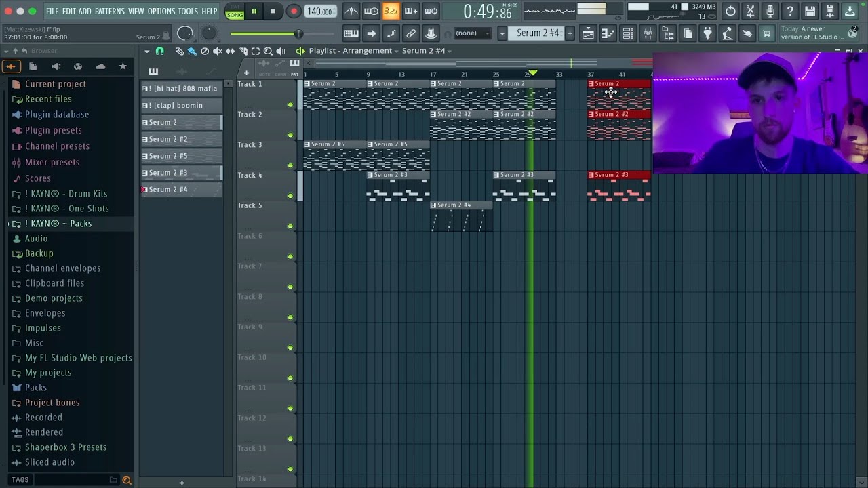Image resolution: width=868 pixels, height=488 pixels.
Task: Open the Mixer view icon
Action: [648, 33]
